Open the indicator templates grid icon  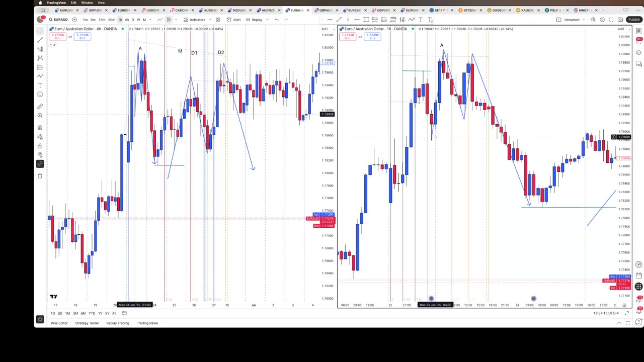(217, 20)
